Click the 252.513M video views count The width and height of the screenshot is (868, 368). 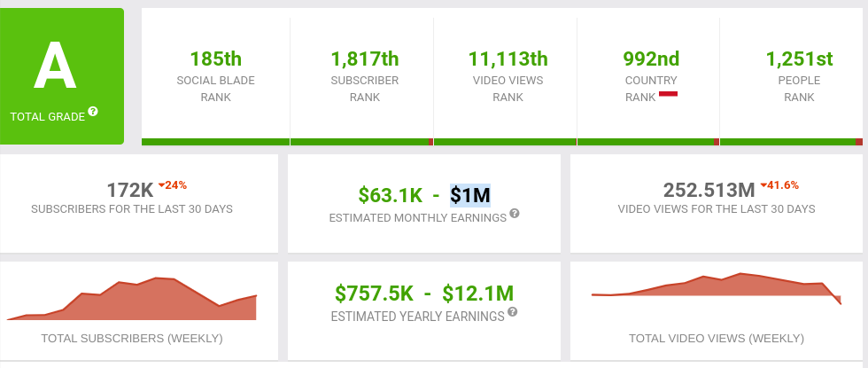709,190
